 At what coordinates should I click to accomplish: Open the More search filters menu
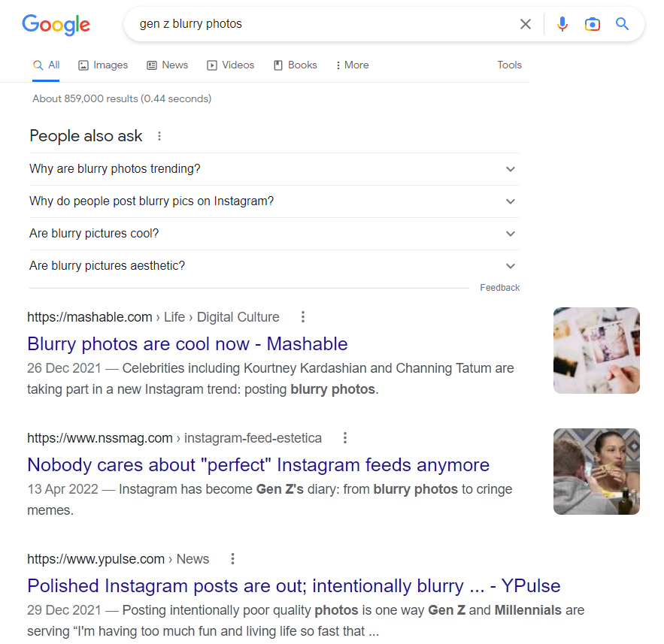coord(352,65)
